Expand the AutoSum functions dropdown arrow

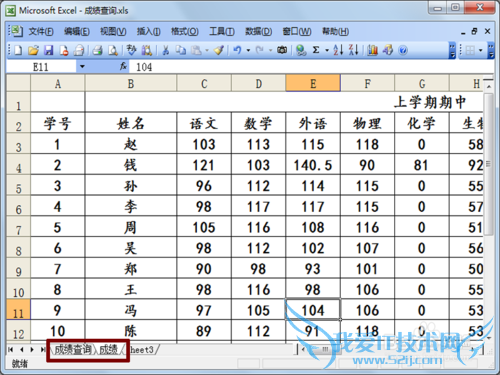click(x=327, y=50)
